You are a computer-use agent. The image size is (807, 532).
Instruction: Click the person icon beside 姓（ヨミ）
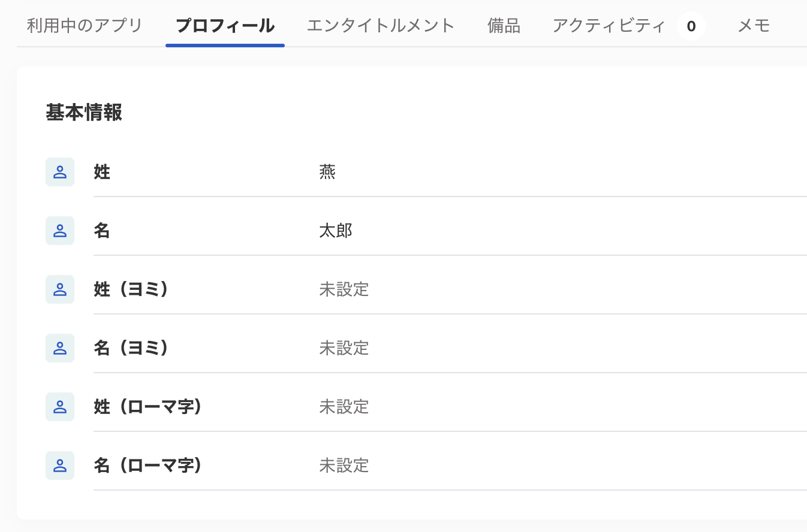(60, 289)
